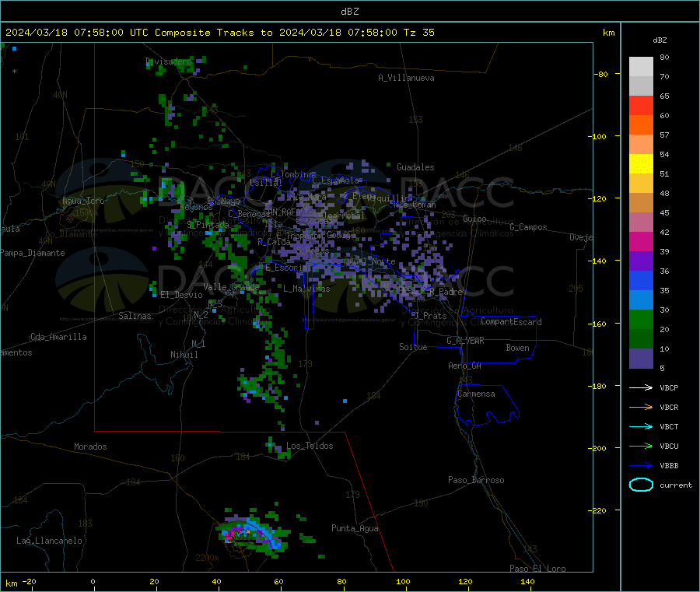700x592 pixels.
Task: Click the Agua_Toro map label
Action: [83, 201]
